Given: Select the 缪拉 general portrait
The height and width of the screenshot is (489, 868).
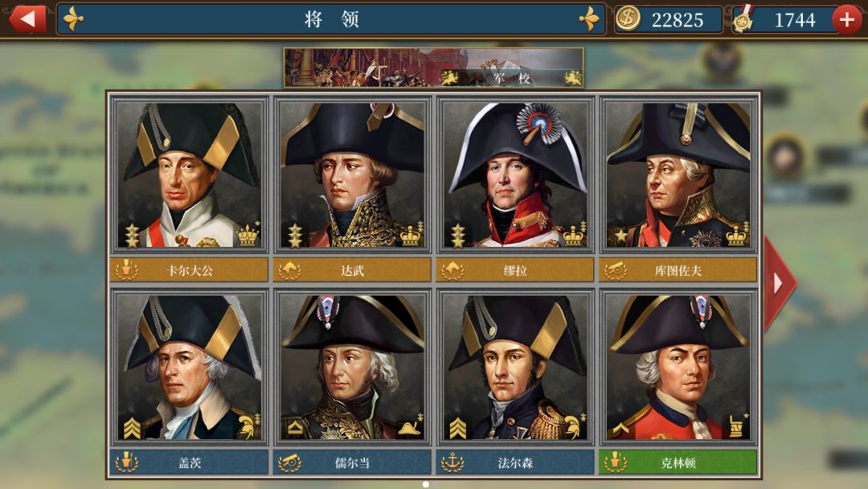Looking at the screenshot, I should [x=515, y=174].
